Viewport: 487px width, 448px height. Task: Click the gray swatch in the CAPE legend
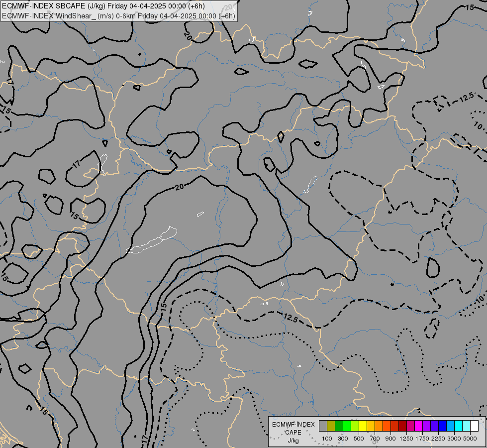tap(323, 426)
